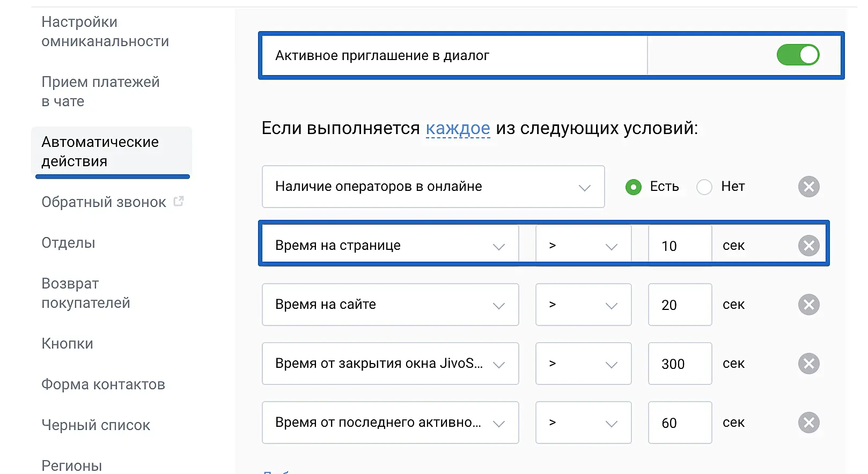This screenshot has height=474, width=868.
Task: Delete the 'Время на странице' condition row
Action: coord(808,246)
